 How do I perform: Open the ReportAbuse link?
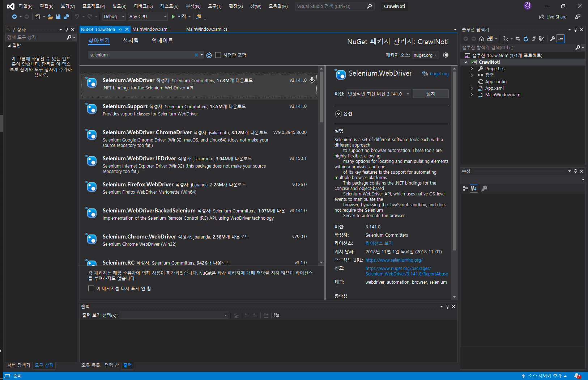tap(406, 271)
